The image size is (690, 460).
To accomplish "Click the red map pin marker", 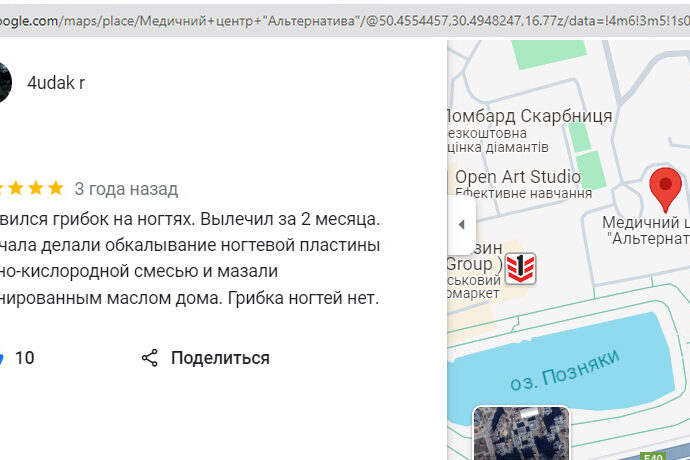I will tap(665, 188).
